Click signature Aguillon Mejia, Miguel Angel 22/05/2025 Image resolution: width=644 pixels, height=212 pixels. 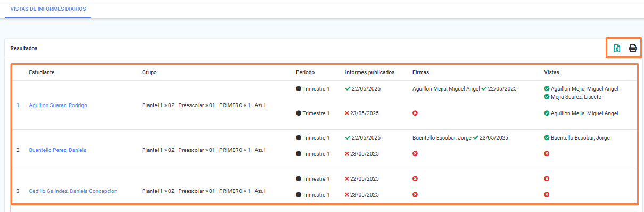click(x=464, y=89)
